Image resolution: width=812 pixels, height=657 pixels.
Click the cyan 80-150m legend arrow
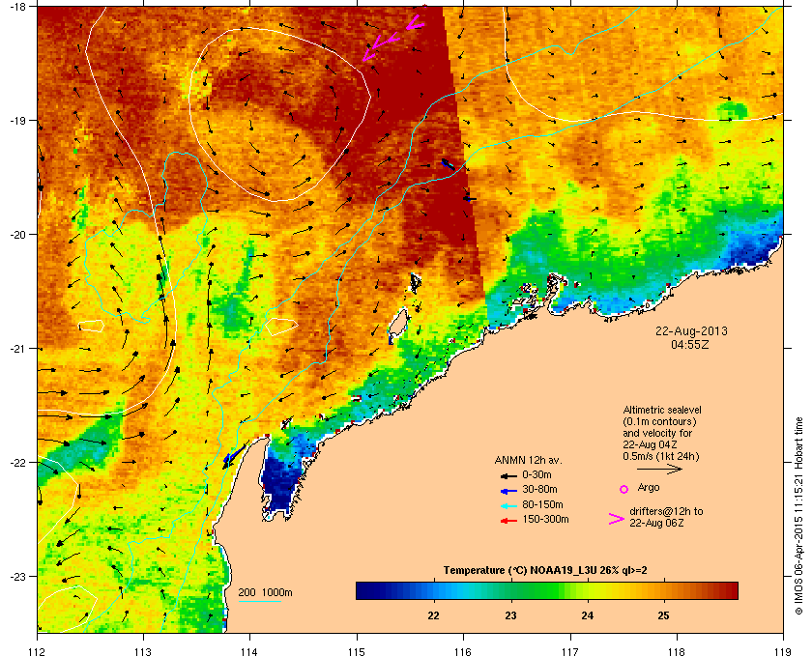pos(508,505)
